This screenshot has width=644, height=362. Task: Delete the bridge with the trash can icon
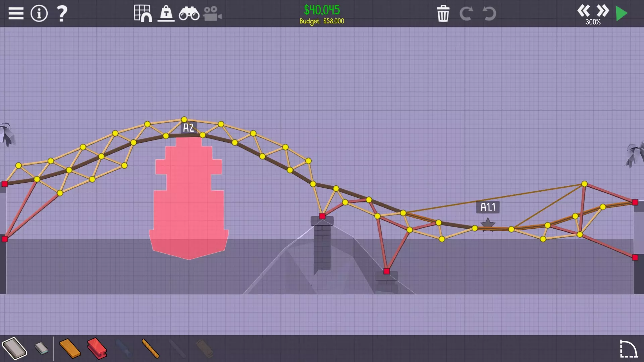(443, 13)
